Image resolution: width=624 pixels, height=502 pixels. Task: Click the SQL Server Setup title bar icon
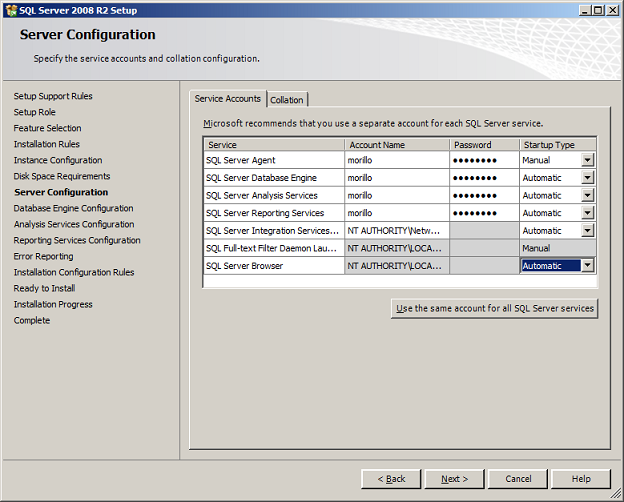point(12,10)
